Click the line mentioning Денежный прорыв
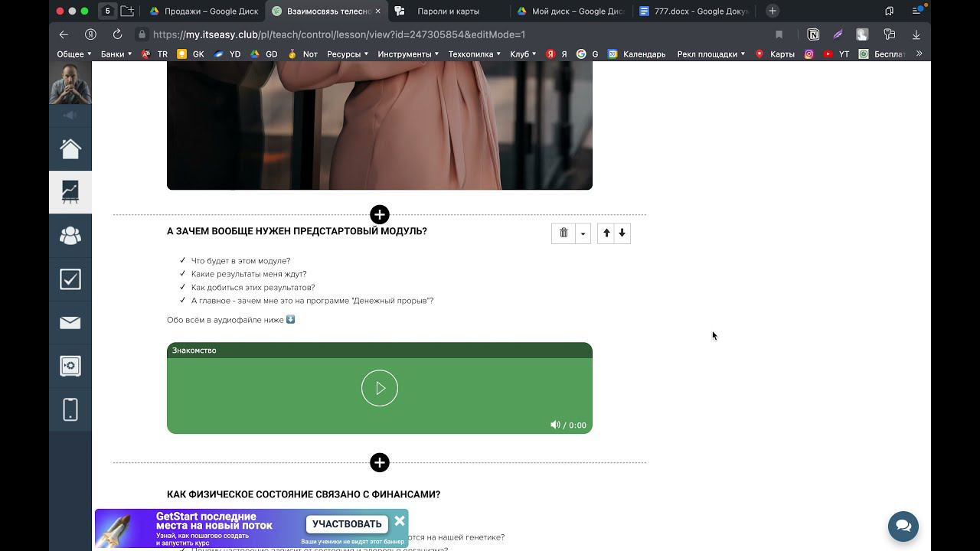This screenshot has height=551, width=980. (x=312, y=301)
